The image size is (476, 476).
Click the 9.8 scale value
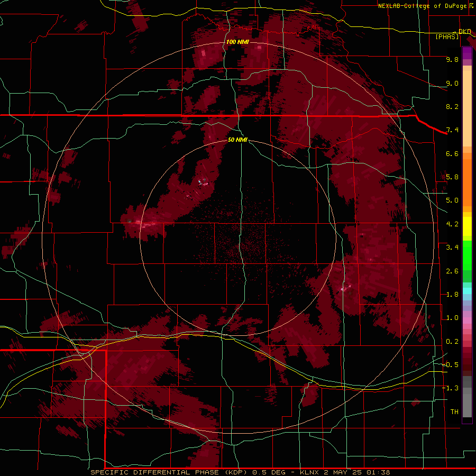[x=452, y=59]
